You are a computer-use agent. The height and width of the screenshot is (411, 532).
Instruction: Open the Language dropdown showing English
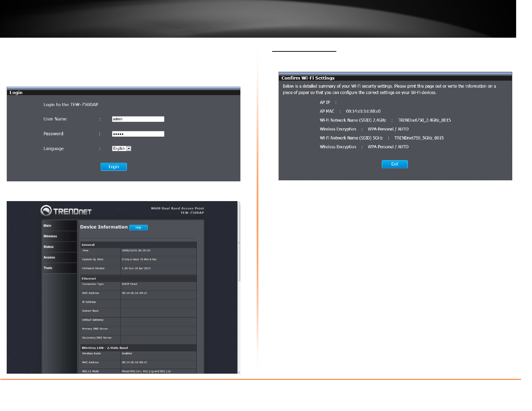click(122, 149)
